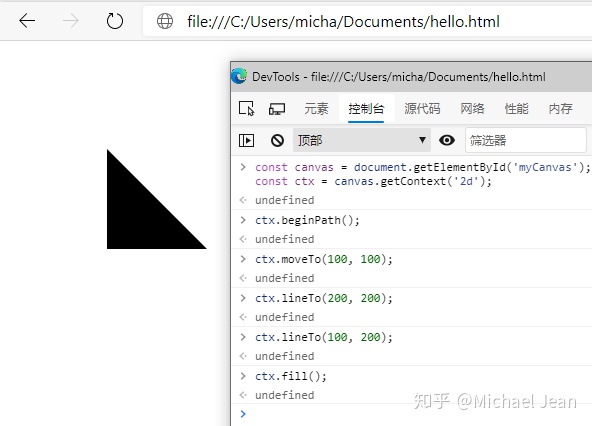Toggle device emulation mode icon
Screen dimensions: 592x426
coord(277,109)
